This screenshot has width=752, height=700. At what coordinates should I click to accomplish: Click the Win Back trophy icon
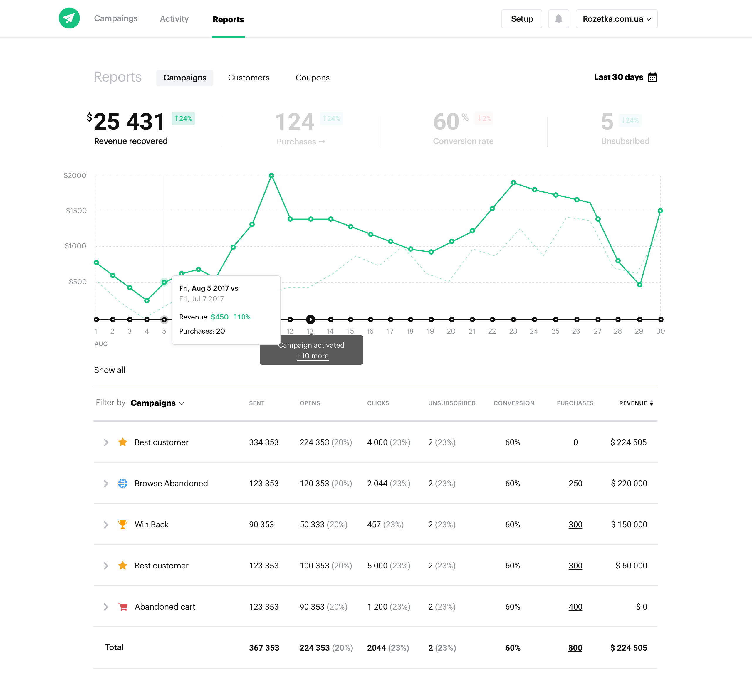coord(122,524)
